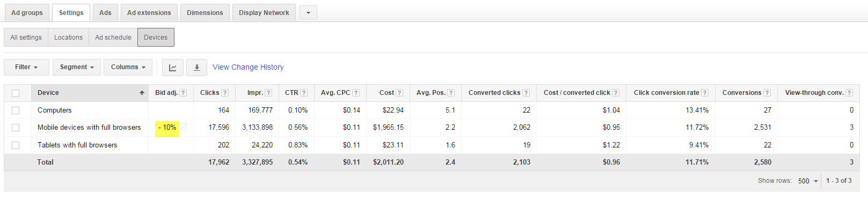Image resolution: width=868 pixels, height=200 pixels.
Task: Sort by the Conversions column header
Action: [x=742, y=93]
